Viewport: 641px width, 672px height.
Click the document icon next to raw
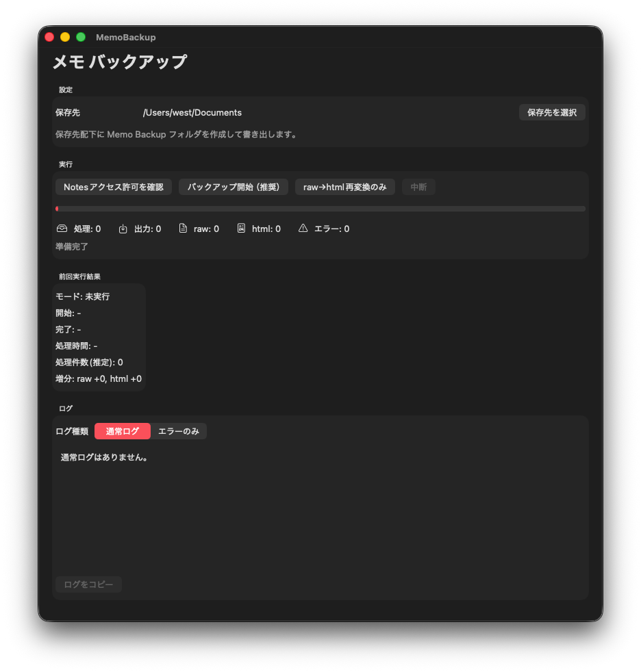(183, 229)
